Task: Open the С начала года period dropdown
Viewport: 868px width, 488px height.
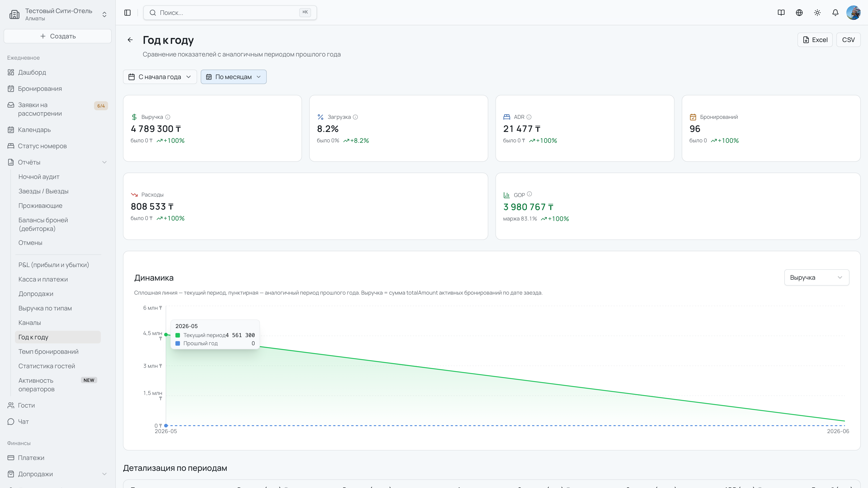Action: click(160, 77)
